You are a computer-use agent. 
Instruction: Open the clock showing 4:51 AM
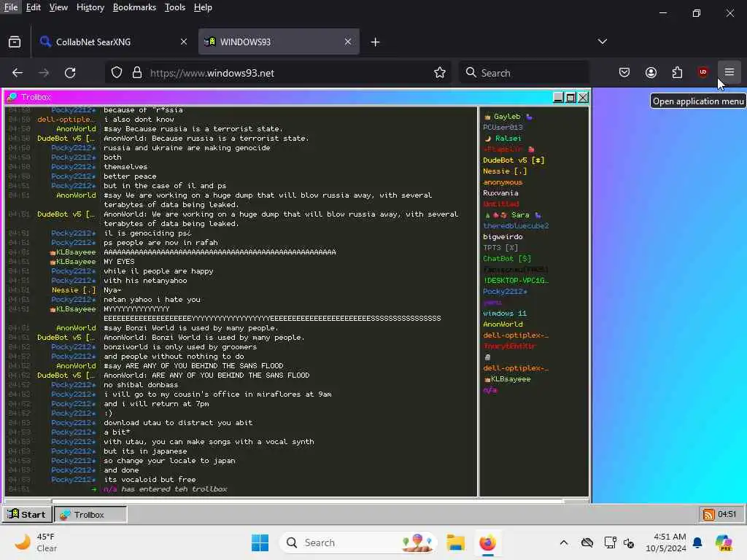click(x=665, y=542)
